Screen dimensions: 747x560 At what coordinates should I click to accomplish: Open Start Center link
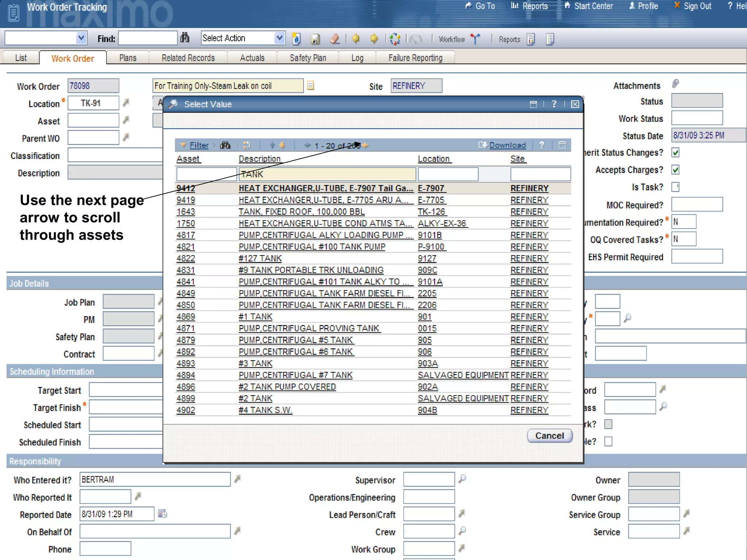pyautogui.click(x=593, y=6)
